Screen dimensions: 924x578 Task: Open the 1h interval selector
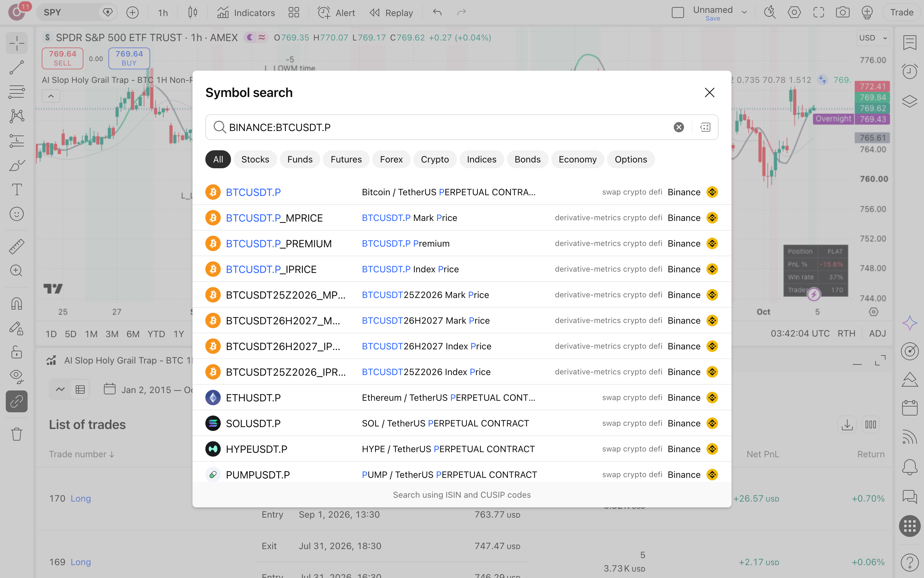coord(163,13)
